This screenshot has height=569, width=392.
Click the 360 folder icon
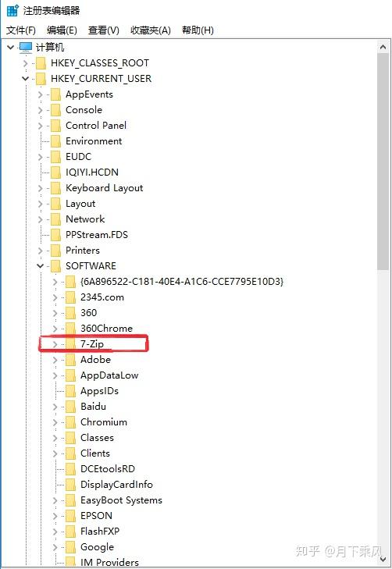click(71, 313)
